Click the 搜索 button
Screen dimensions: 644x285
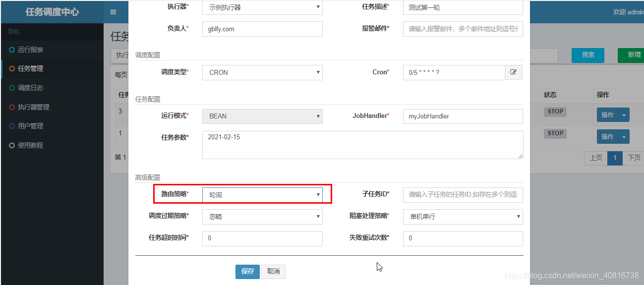588,55
